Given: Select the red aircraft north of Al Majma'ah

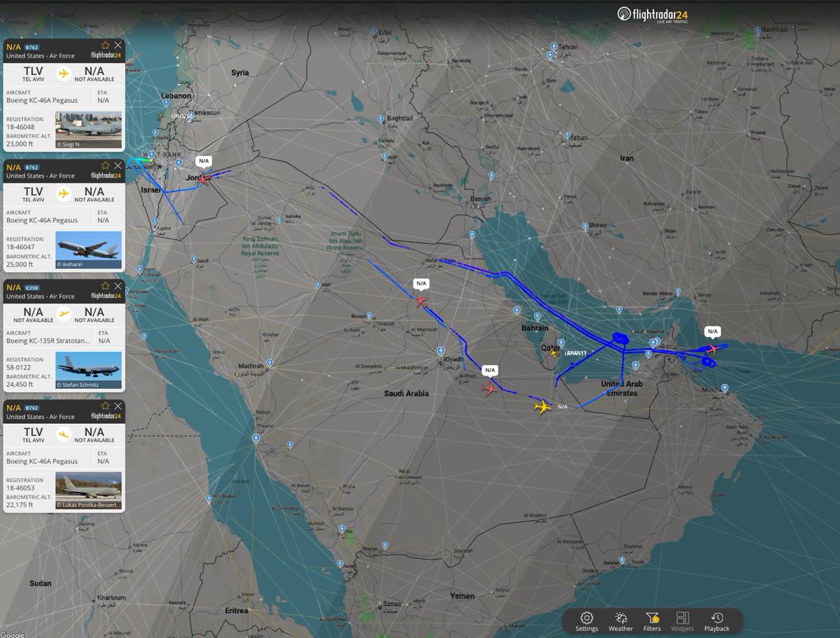Looking at the screenshot, I should pos(421,302).
